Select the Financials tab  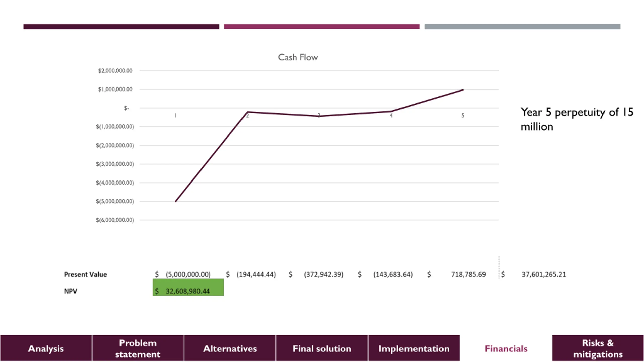[x=506, y=348]
